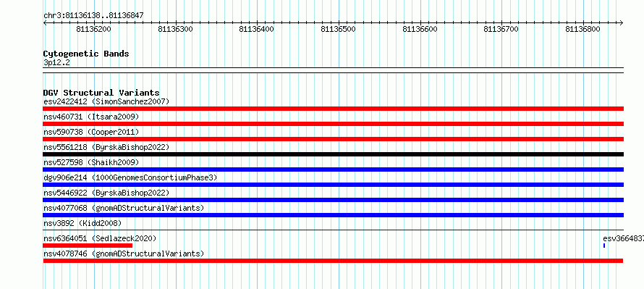Click the black nsv5561218 (ByrskaBishop2022) bar

point(333,154)
